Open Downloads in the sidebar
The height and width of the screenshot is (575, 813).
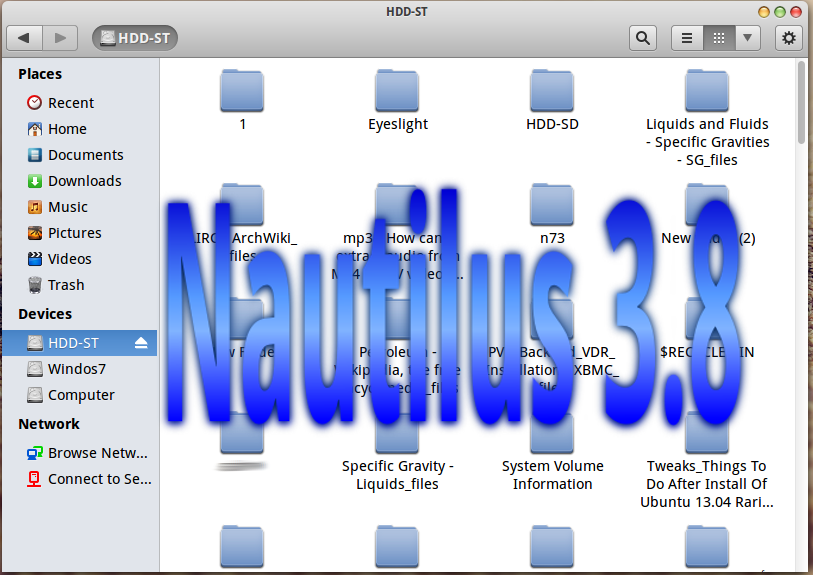(x=80, y=180)
